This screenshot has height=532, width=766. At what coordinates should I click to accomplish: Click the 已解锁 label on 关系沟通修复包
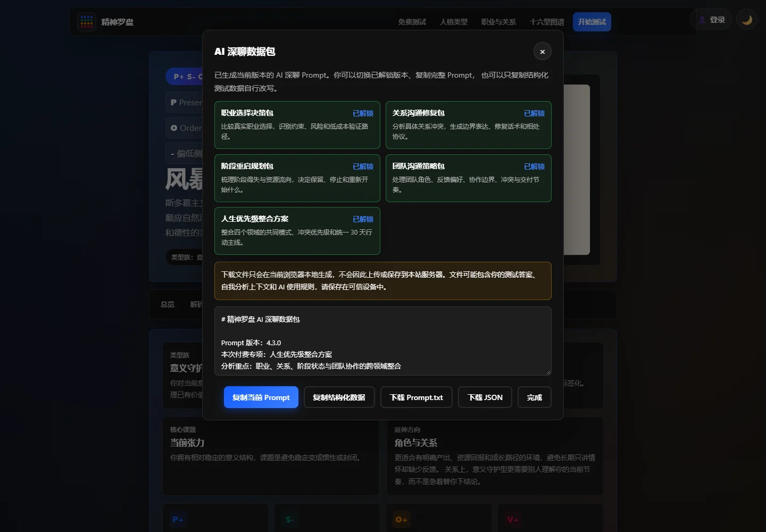(535, 113)
